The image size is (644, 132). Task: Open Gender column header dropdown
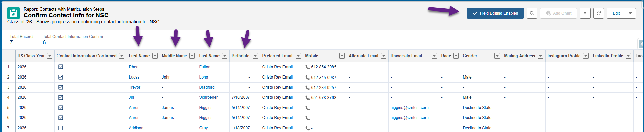(497, 56)
